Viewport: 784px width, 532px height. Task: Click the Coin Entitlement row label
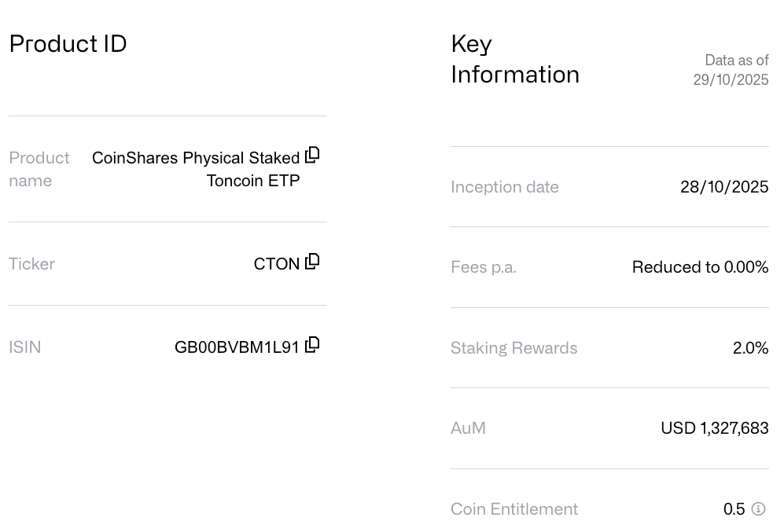(514, 509)
